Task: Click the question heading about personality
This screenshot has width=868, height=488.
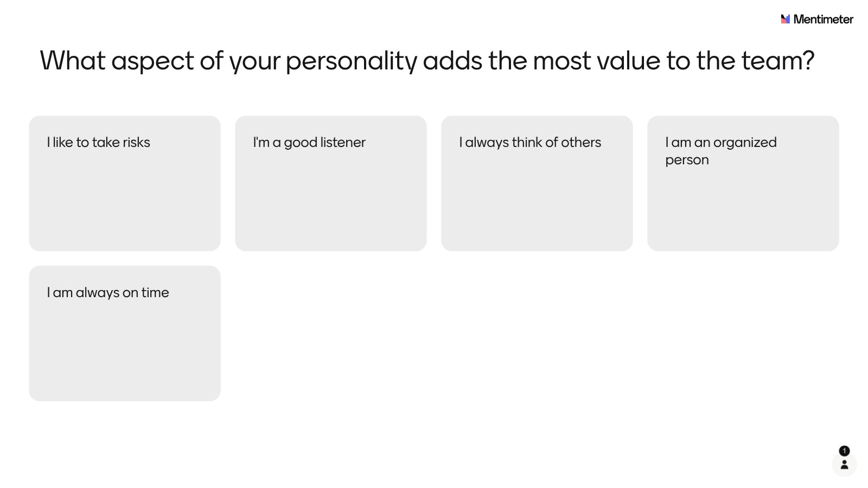Action: pyautogui.click(x=427, y=61)
